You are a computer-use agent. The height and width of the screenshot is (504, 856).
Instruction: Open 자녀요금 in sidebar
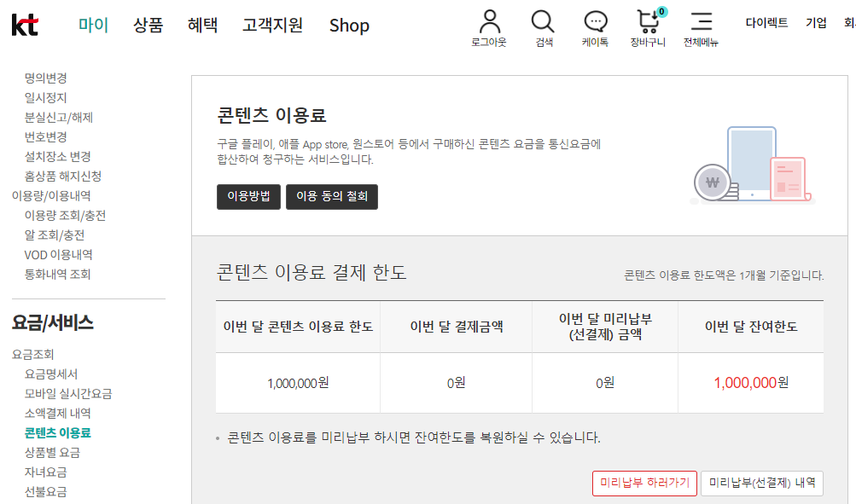pos(46,472)
